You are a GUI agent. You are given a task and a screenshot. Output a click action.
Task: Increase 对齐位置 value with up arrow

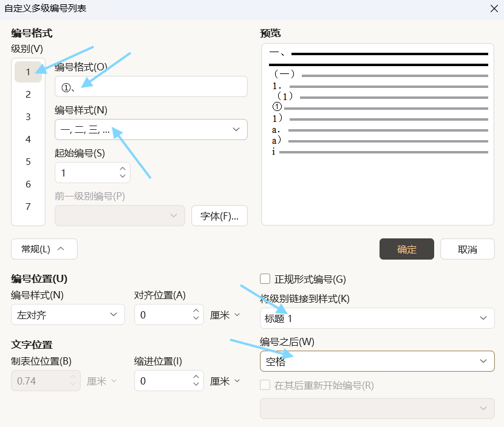tap(196, 311)
